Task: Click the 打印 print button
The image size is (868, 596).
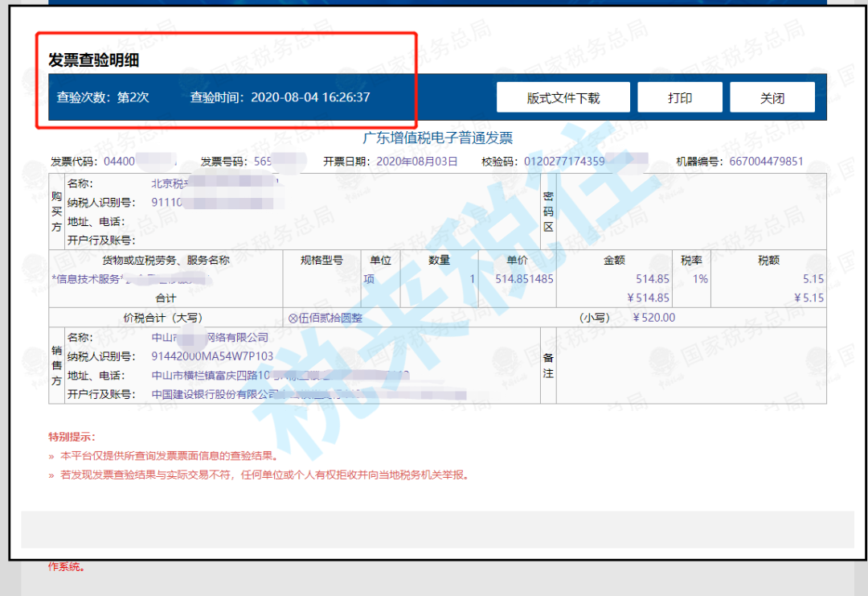Action: click(x=679, y=97)
